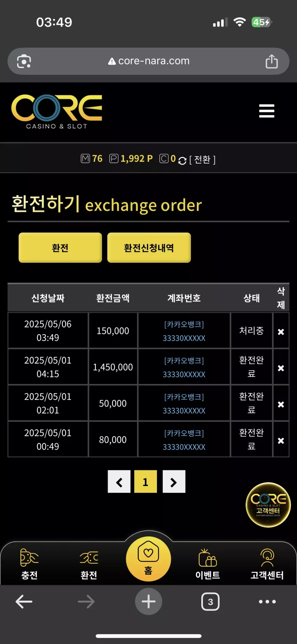Open the hamburger menu
The width and height of the screenshot is (297, 644).
tap(267, 111)
